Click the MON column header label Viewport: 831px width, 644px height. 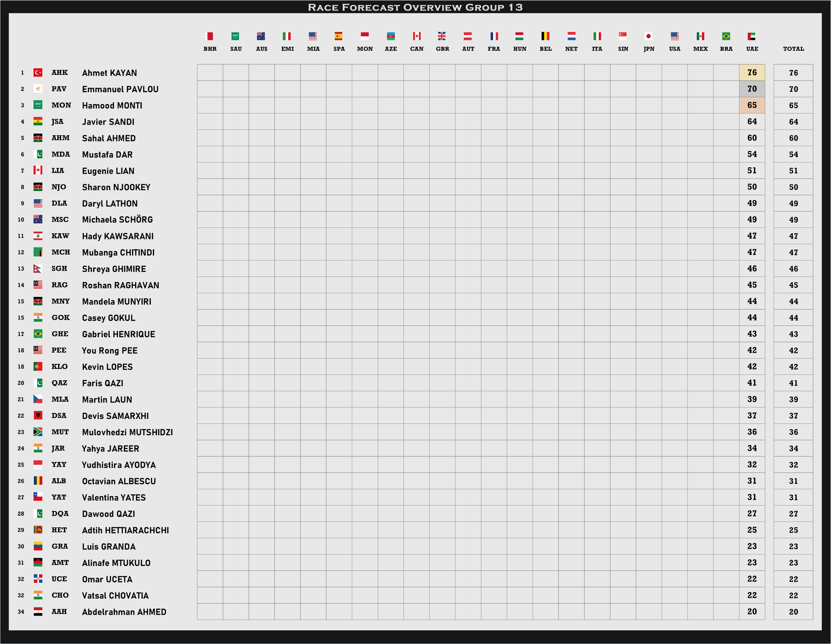pos(365,49)
